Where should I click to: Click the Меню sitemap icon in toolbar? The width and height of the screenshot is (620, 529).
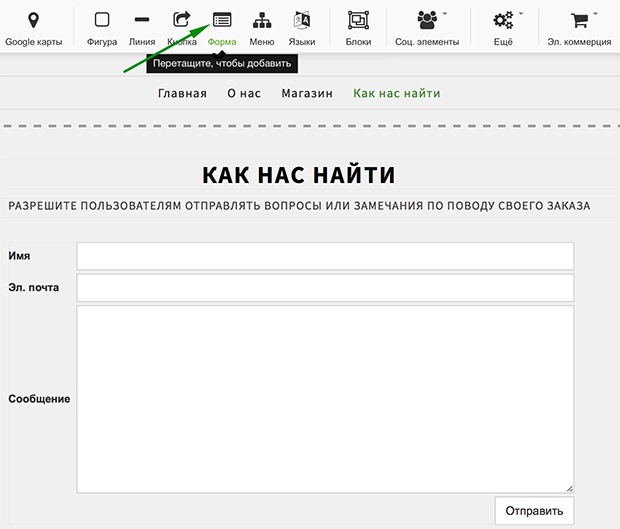tap(262, 20)
